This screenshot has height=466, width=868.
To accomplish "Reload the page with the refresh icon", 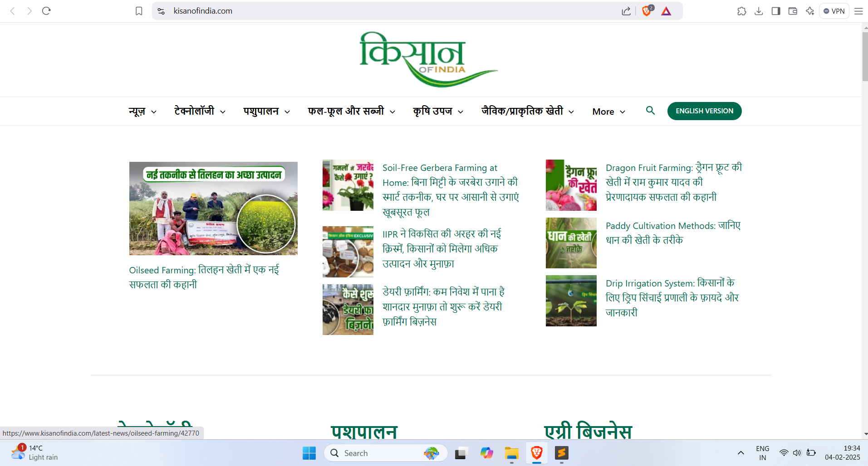I will 46,11.
